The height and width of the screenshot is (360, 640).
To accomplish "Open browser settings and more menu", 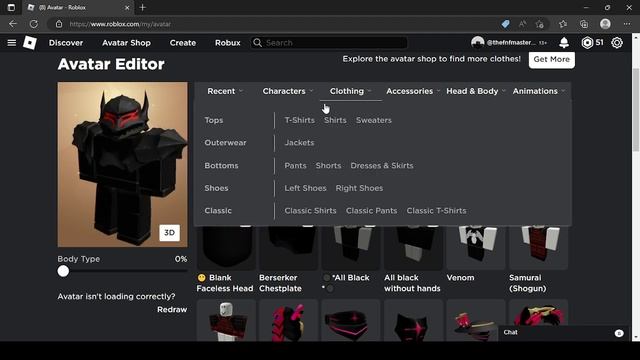I will 627,24.
